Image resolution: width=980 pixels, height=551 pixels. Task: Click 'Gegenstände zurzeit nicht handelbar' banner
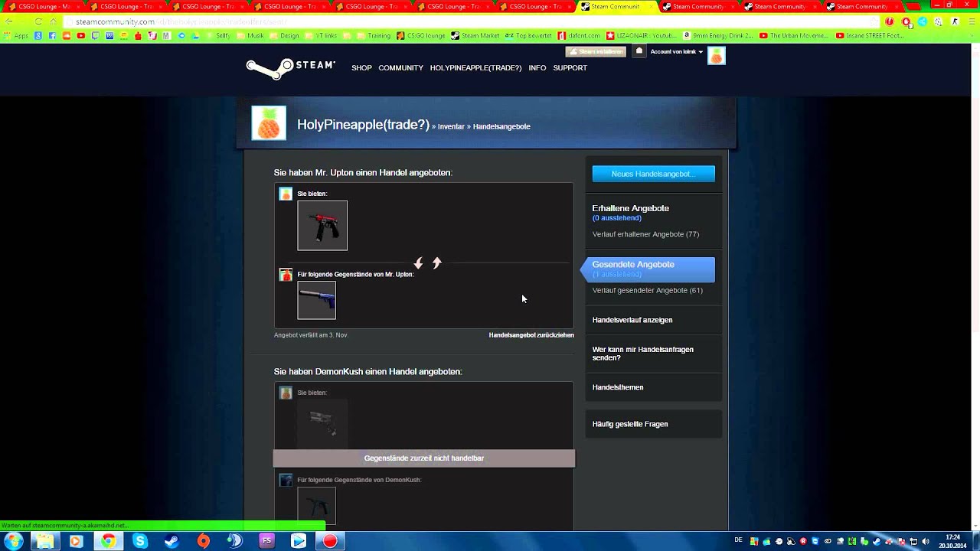pyautogui.click(x=424, y=458)
